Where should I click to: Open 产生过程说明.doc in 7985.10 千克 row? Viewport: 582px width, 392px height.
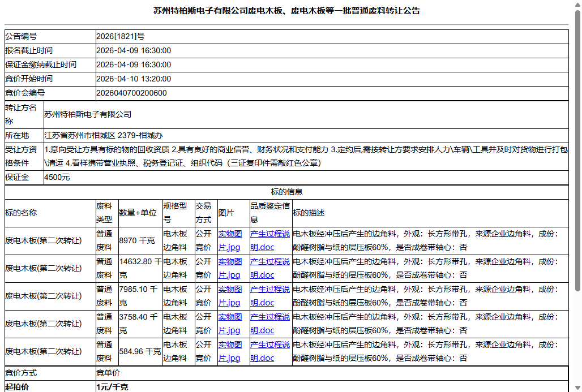270,296
